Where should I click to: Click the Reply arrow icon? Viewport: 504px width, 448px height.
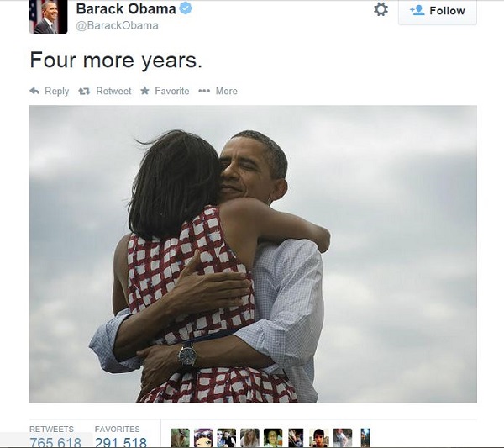pos(34,91)
